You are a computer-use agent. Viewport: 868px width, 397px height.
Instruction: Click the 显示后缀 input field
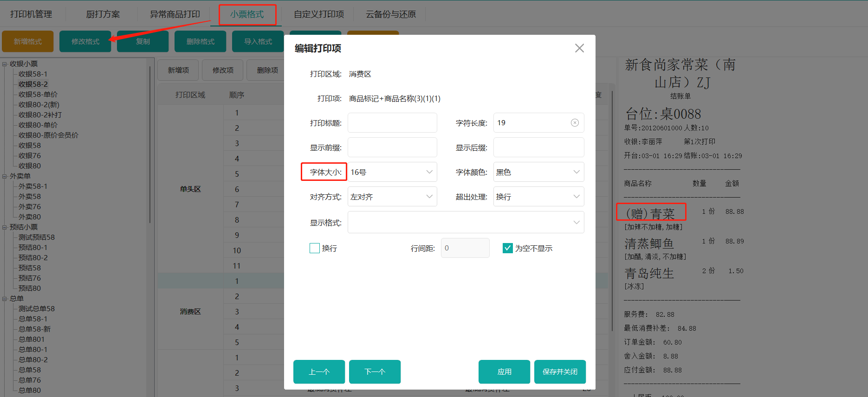click(538, 147)
